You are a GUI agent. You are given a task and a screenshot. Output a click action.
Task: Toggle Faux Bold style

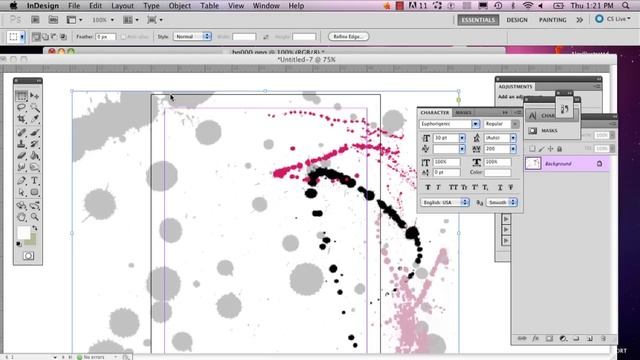[428, 187]
